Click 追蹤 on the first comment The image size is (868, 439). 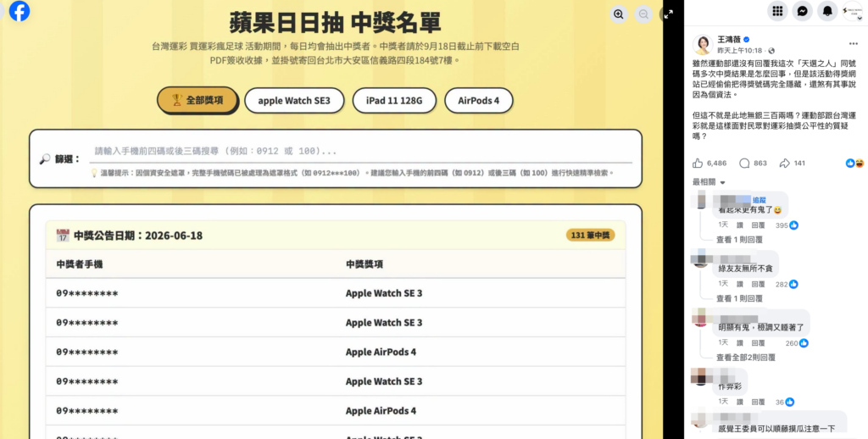[759, 200]
